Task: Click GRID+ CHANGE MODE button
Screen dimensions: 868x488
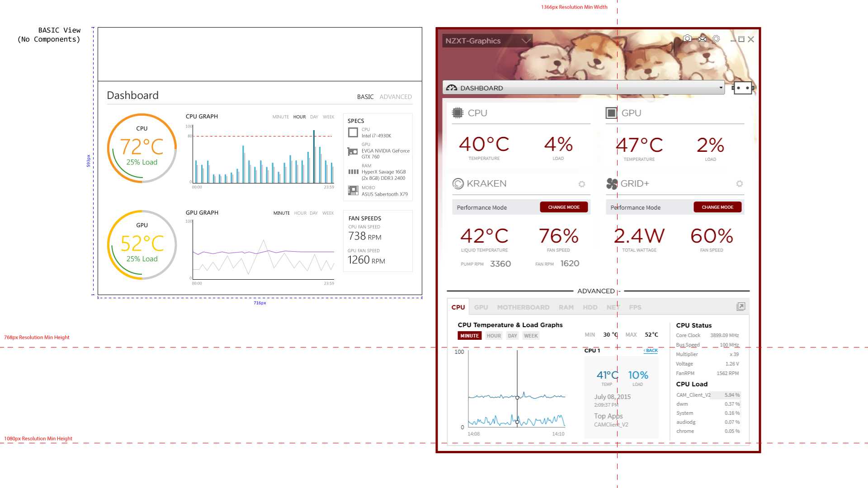Action: pos(717,207)
